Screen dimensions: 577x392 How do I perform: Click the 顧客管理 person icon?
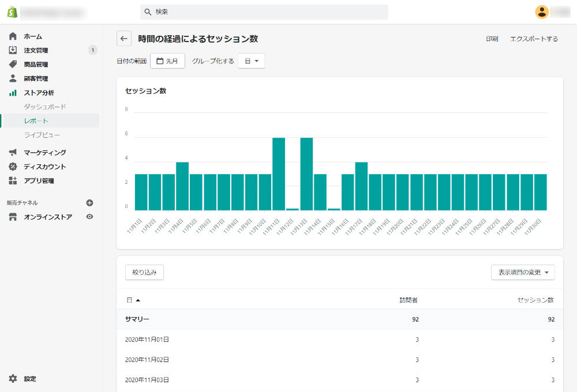tap(13, 78)
